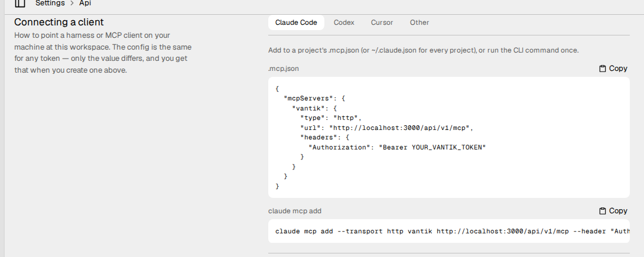Click the claude mcp add --transport command text
The width and height of the screenshot is (644, 257).
(453, 232)
